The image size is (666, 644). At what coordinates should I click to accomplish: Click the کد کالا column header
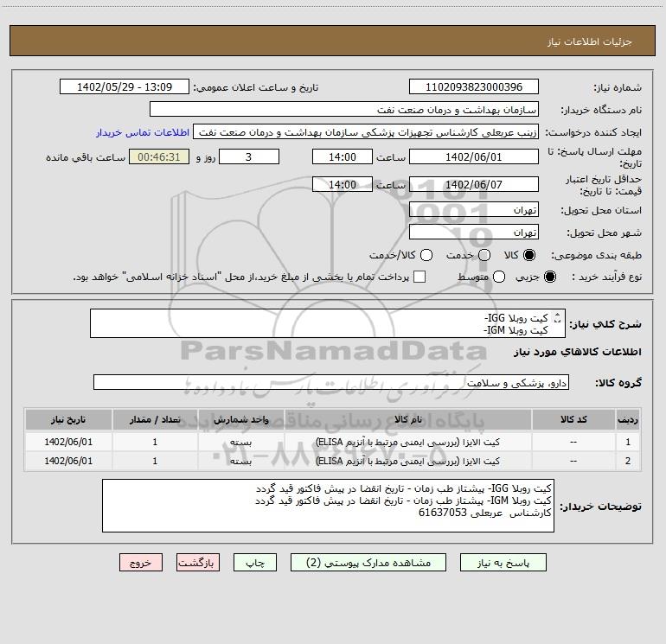(573, 420)
